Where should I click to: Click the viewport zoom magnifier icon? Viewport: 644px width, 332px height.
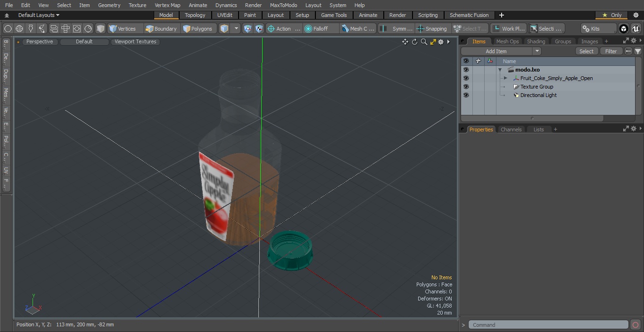(424, 42)
